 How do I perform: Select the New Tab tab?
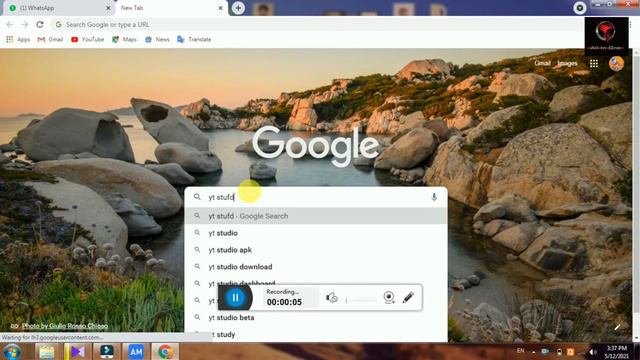171,8
